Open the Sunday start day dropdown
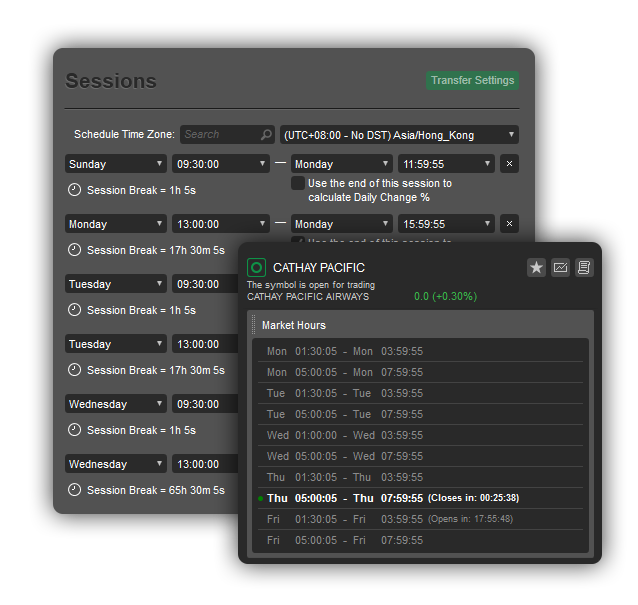Viewport: 638px width, 605px height. (116, 164)
